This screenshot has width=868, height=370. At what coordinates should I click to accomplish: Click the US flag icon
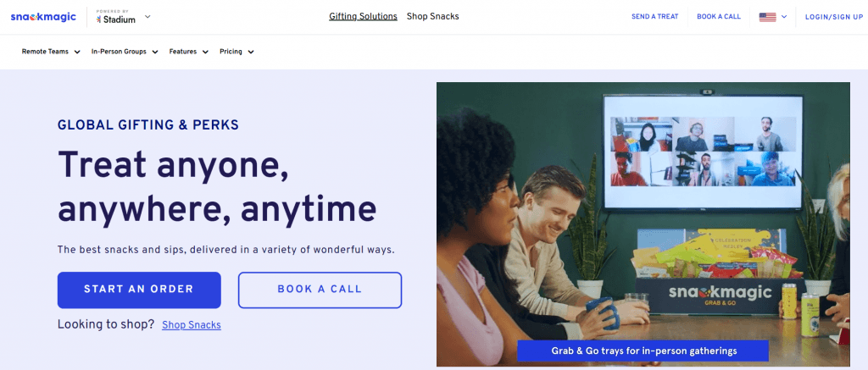tap(767, 17)
